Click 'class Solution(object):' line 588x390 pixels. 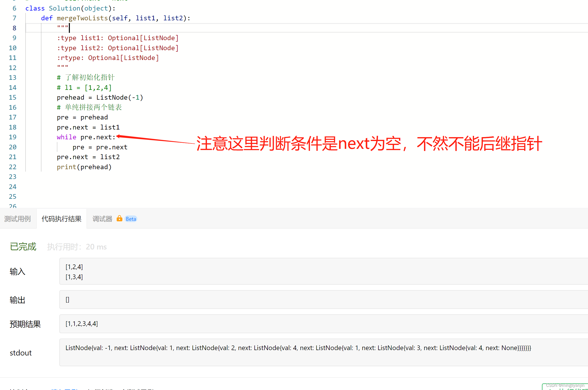[70, 8]
